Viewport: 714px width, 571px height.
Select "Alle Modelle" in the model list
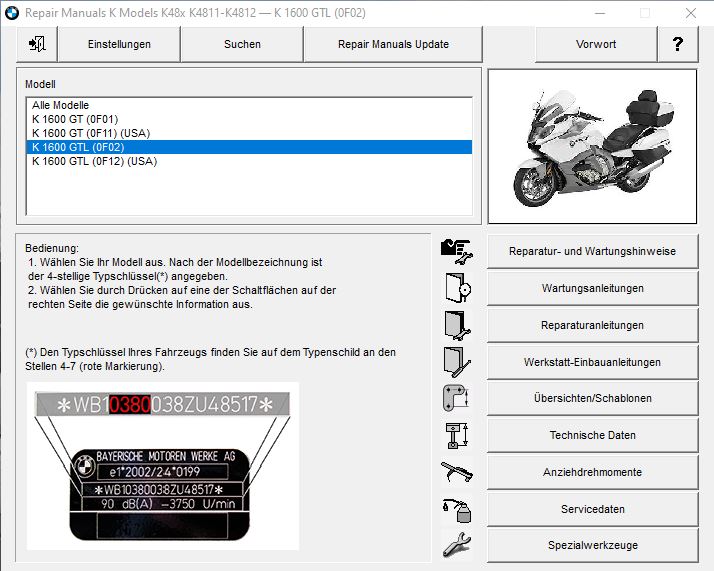click(60, 105)
